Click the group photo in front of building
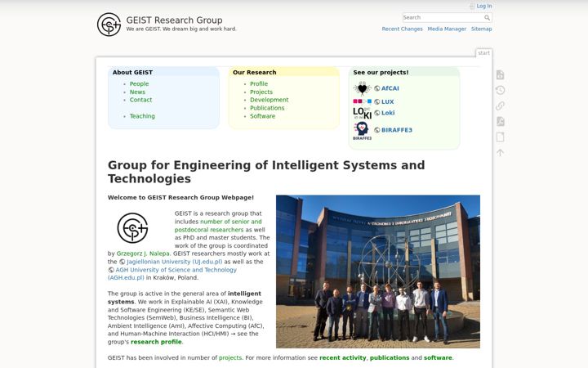Viewport: 588px width, 368px height. coord(378,272)
